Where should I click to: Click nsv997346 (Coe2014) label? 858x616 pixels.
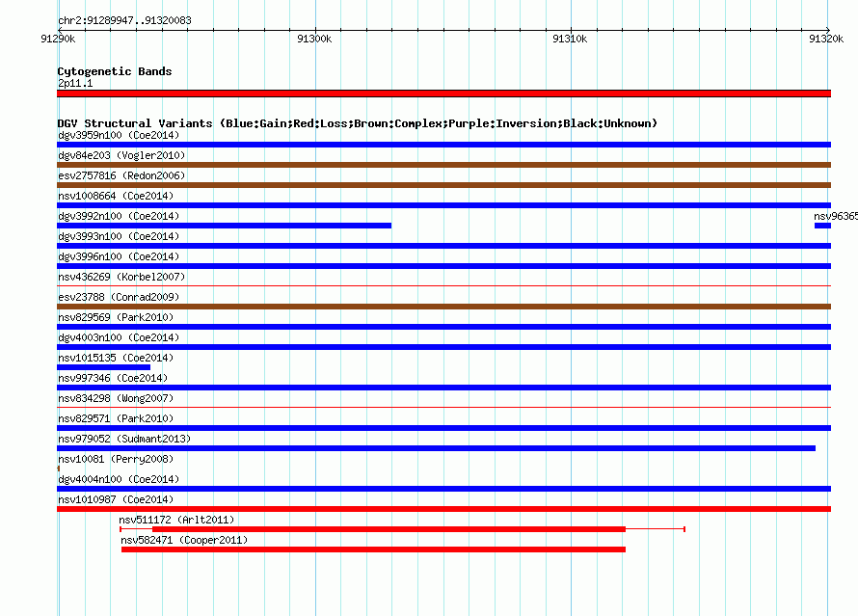(x=113, y=378)
